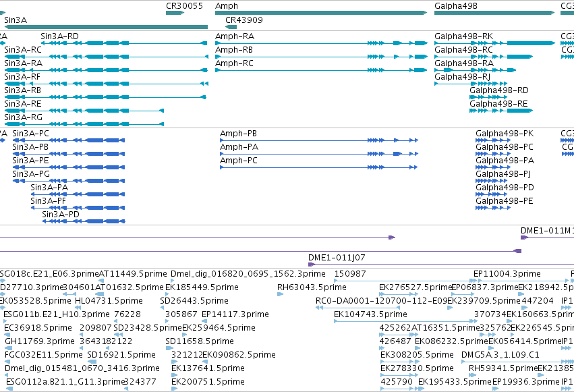Image resolution: width=574 pixels, height=392 pixels.
Task: Click GH11769.3prime label
Action: (x=40, y=342)
